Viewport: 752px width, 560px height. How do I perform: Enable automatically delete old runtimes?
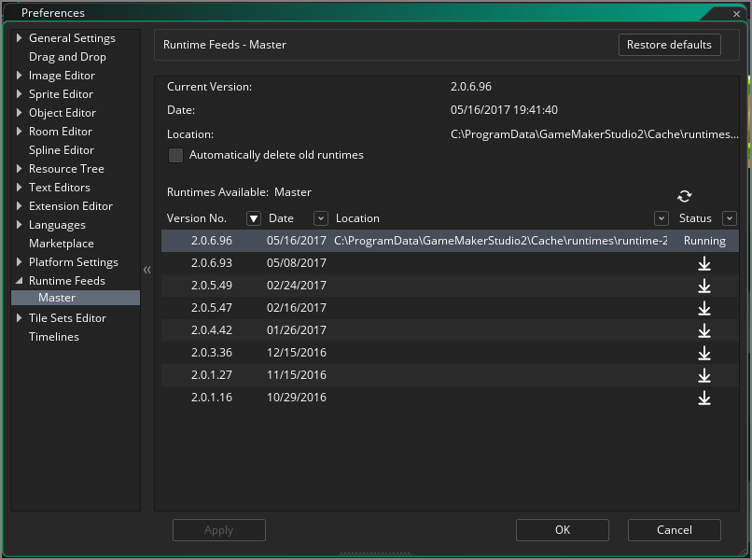tap(175, 155)
